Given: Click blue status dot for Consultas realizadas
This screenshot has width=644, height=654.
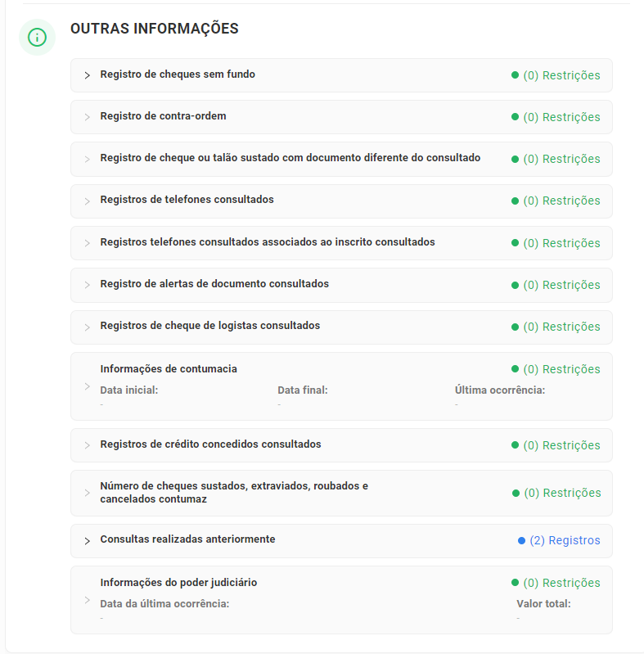Looking at the screenshot, I should 521,541.
